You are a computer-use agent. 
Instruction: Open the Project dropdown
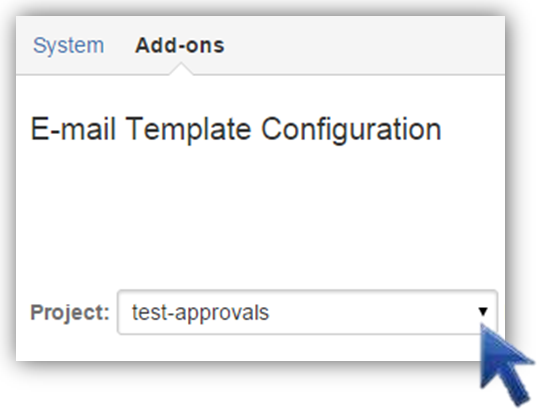click(x=308, y=312)
